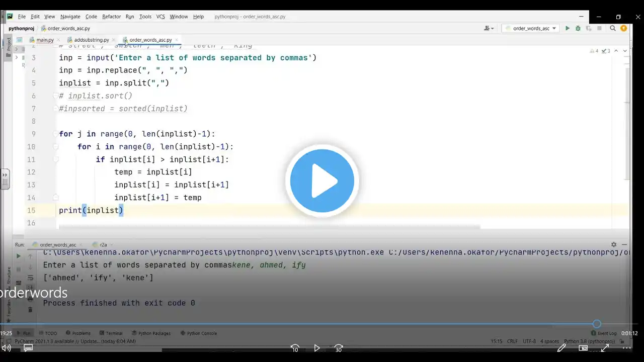Open the player's three-dots more options
Image resolution: width=644 pixels, height=362 pixels.
coord(626,348)
